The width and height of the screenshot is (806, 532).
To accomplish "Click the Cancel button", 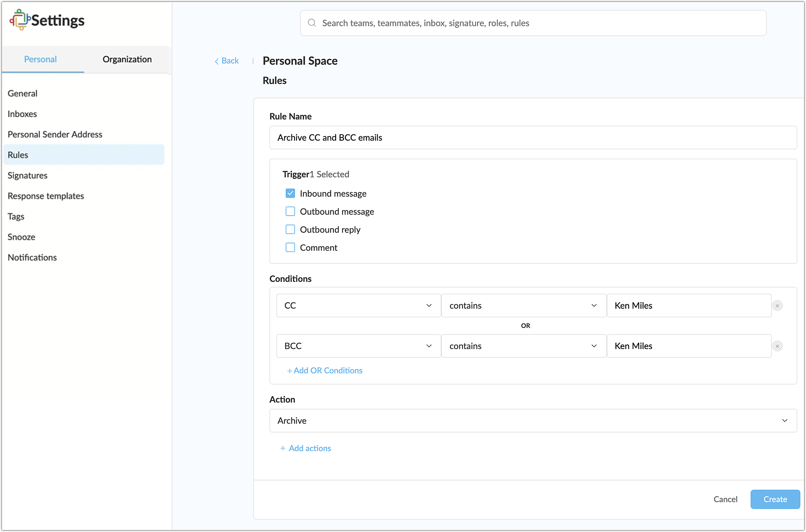I will [725, 499].
